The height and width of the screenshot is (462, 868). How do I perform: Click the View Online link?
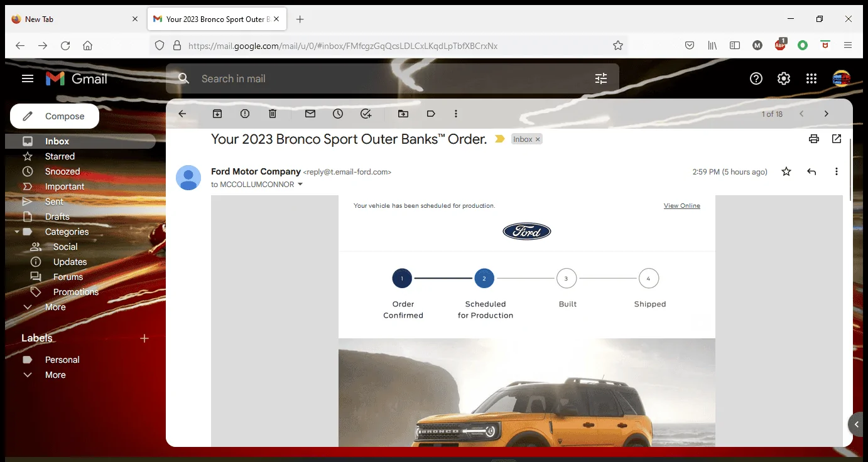pos(682,205)
